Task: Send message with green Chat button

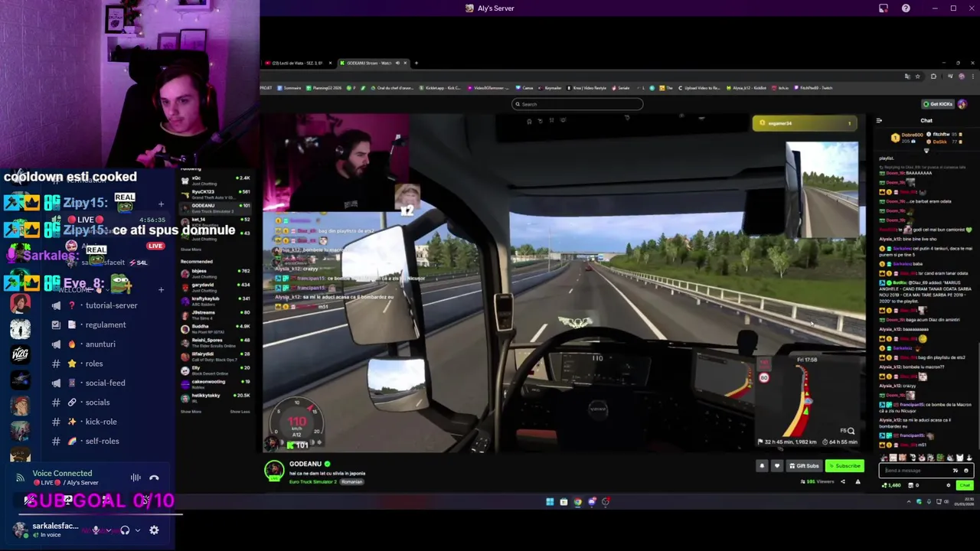Action: coord(965,485)
